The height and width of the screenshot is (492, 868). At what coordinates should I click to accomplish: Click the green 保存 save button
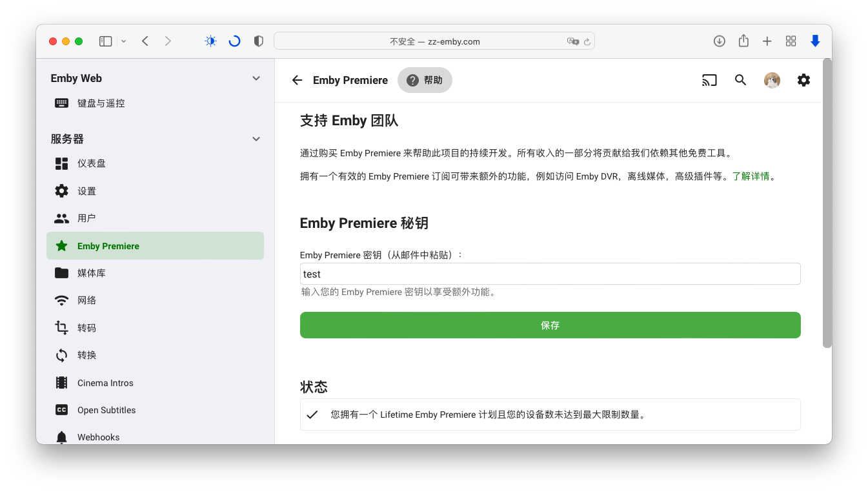click(x=550, y=325)
